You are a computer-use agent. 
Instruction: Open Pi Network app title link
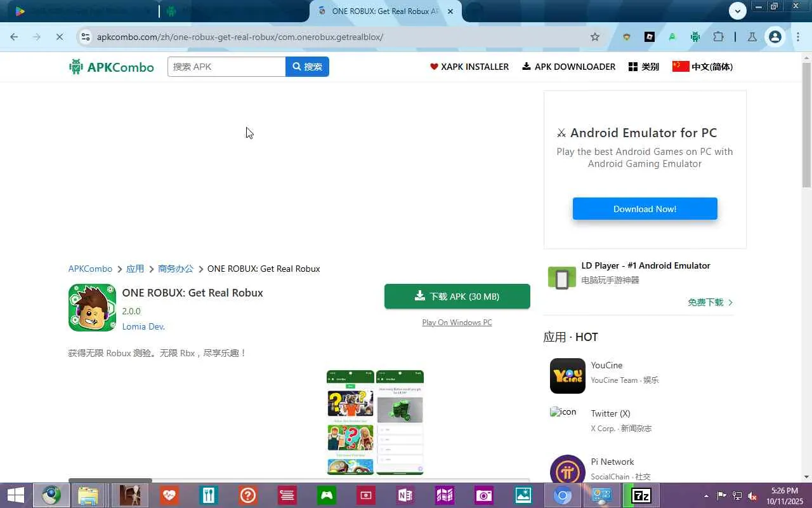pyautogui.click(x=612, y=462)
